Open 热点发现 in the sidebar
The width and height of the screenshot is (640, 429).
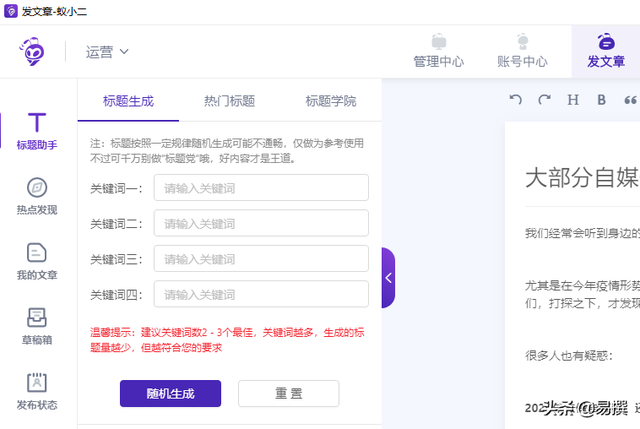[x=37, y=196]
